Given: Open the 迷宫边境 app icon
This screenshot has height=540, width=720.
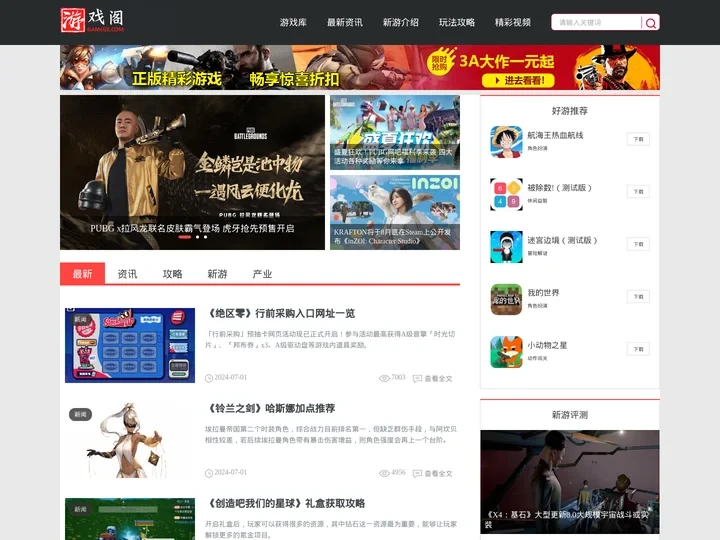Looking at the screenshot, I should coord(506,247).
